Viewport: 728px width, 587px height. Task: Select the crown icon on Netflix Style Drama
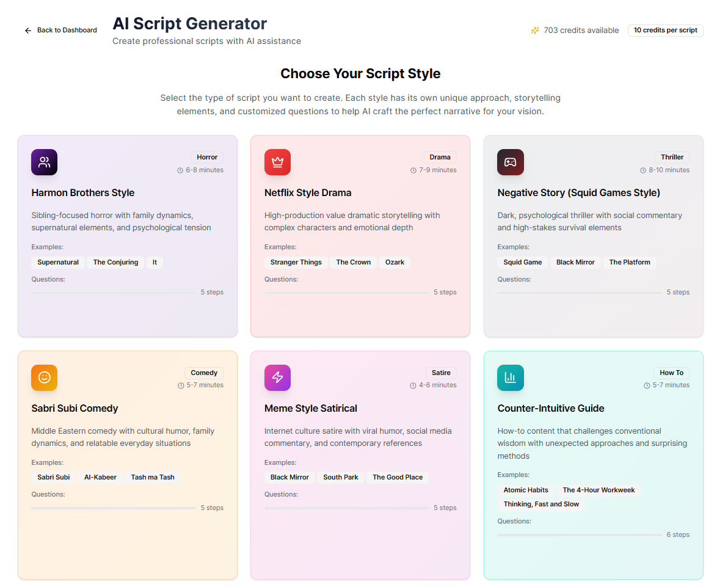click(277, 162)
